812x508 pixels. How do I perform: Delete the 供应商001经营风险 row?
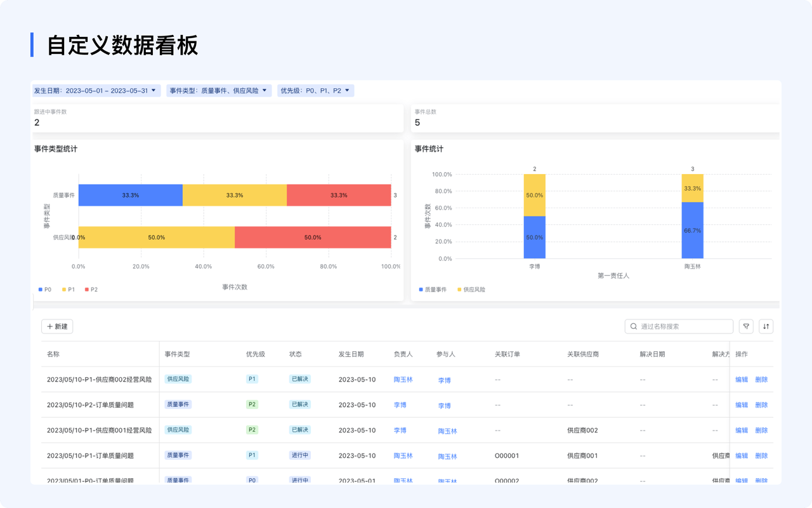761,431
